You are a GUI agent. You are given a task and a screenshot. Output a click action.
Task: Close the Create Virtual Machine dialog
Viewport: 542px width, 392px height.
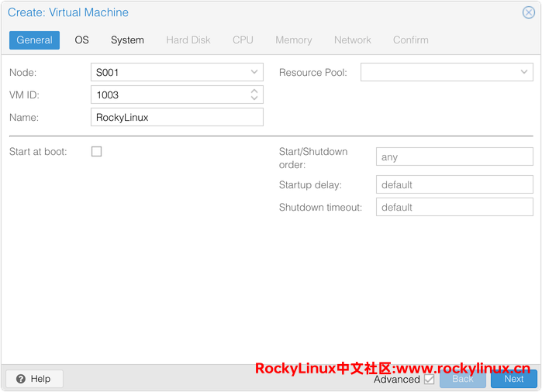coord(528,12)
